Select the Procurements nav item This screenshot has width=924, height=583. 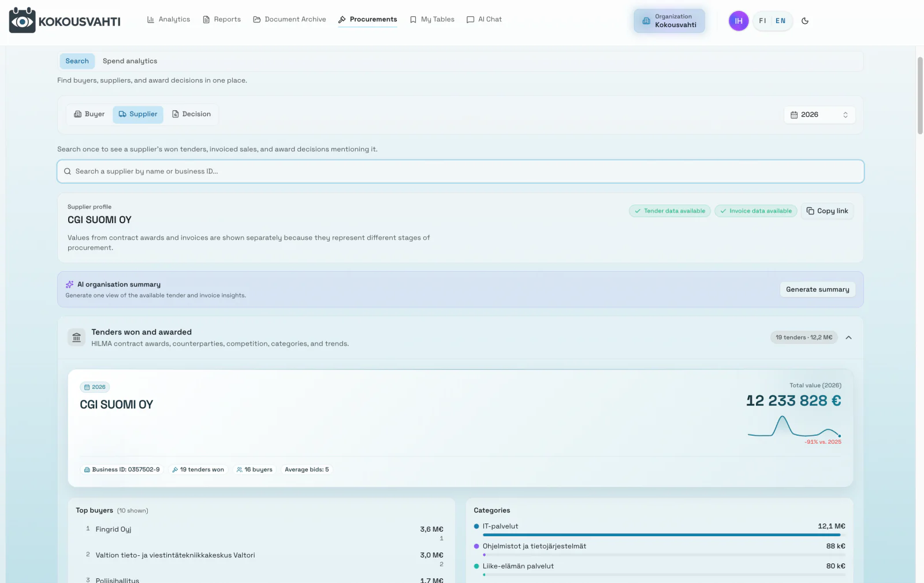point(368,20)
